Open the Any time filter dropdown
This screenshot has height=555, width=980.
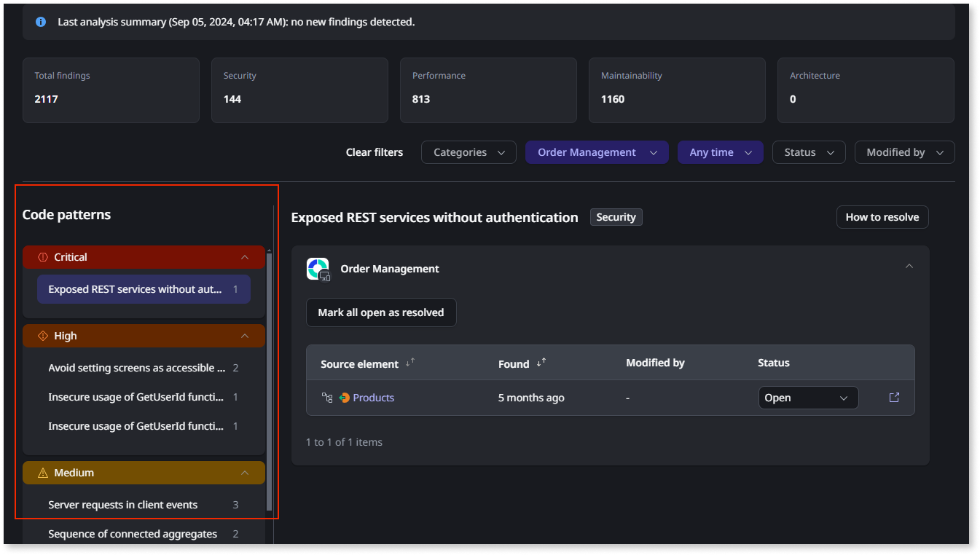(720, 152)
